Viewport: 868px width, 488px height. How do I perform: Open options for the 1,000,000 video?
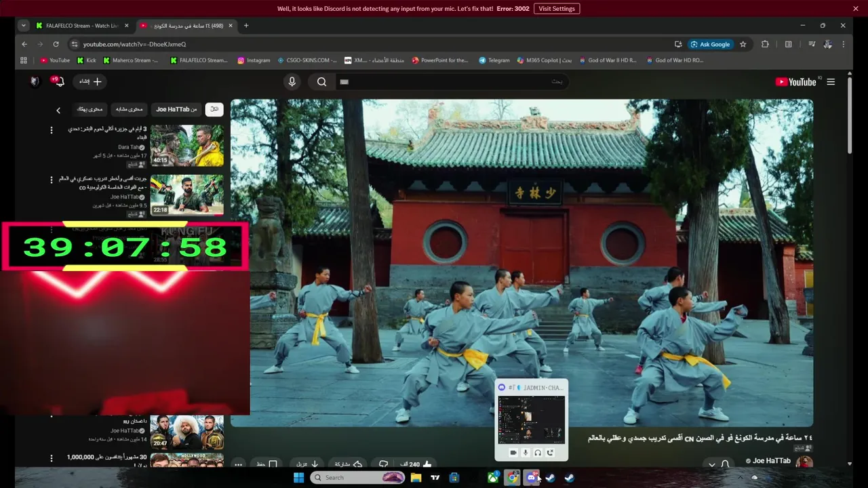[x=51, y=458]
